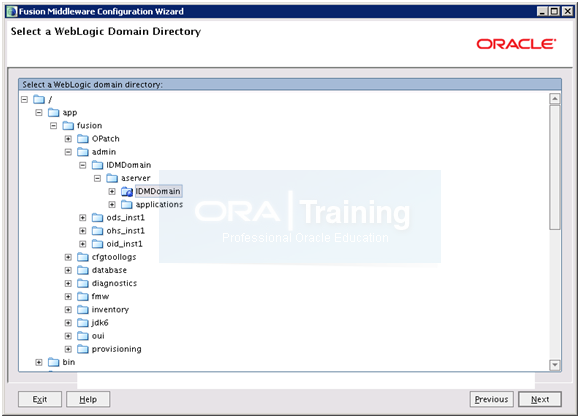Expand the database tree node
This screenshot has height=418, width=580.
point(68,270)
